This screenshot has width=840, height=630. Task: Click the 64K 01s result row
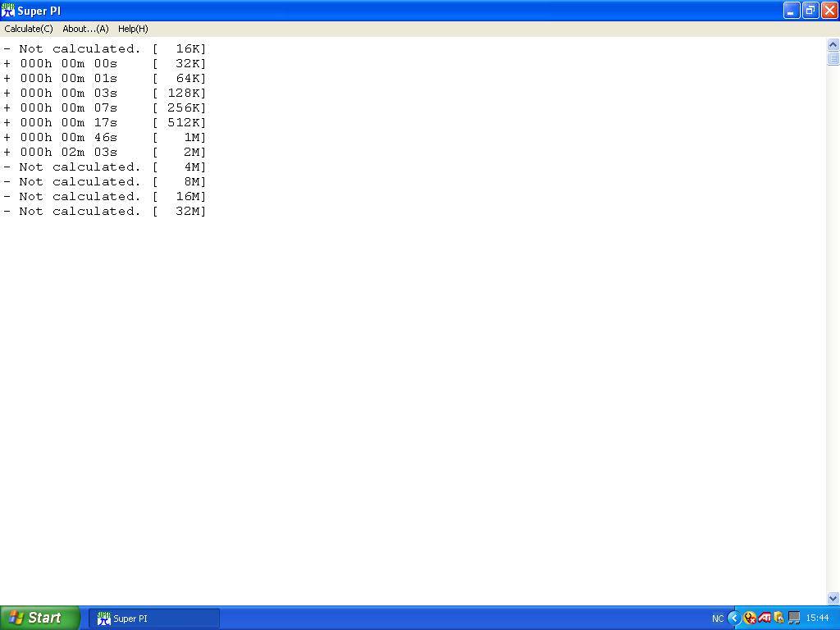point(104,78)
